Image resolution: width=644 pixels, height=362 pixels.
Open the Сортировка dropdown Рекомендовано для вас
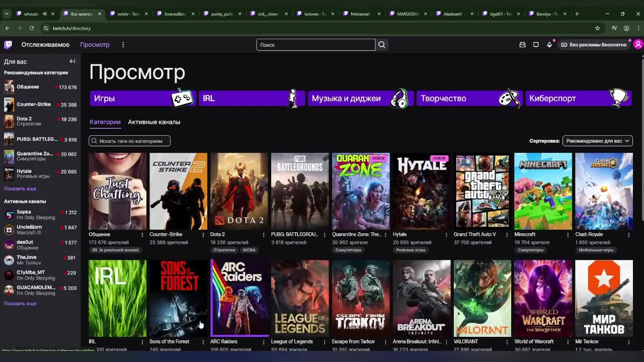pos(598,141)
